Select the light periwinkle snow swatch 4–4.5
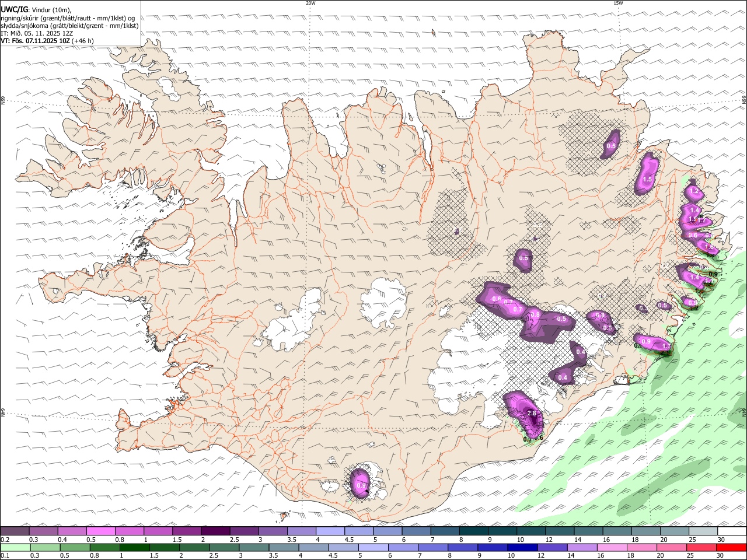The width and height of the screenshot is (747, 560). [330, 531]
